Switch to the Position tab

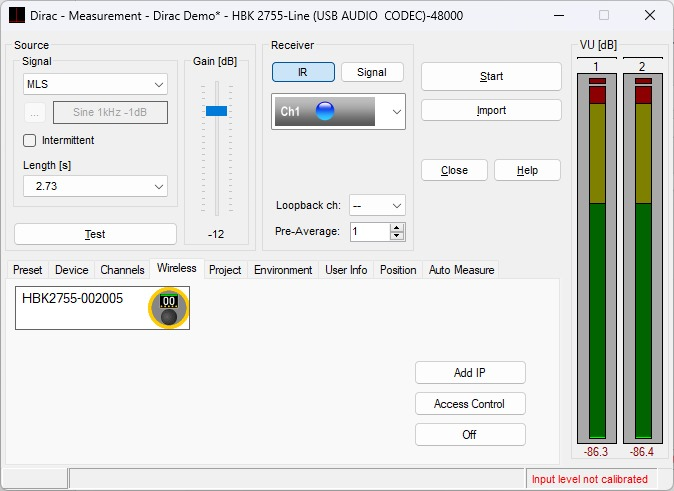pyautogui.click(x=398, y=270)
